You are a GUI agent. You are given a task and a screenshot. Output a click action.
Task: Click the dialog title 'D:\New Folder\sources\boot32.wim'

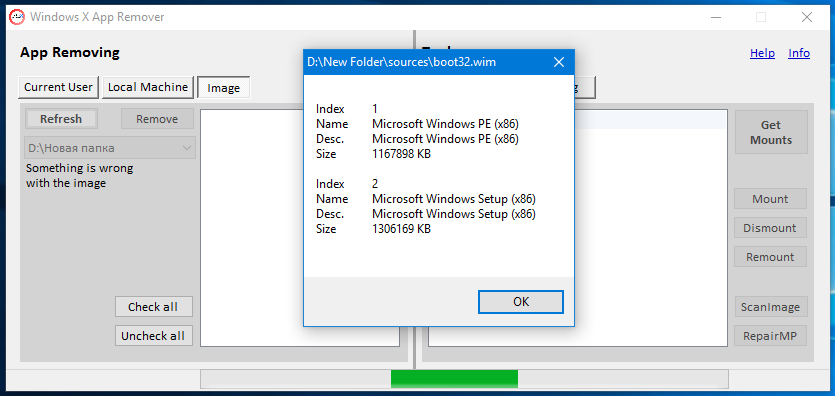[x=402, y=62]
